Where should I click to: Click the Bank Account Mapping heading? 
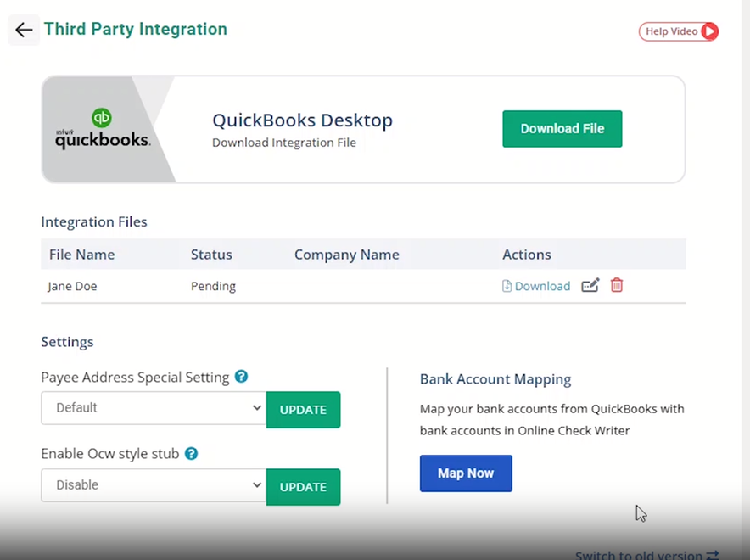495,379
